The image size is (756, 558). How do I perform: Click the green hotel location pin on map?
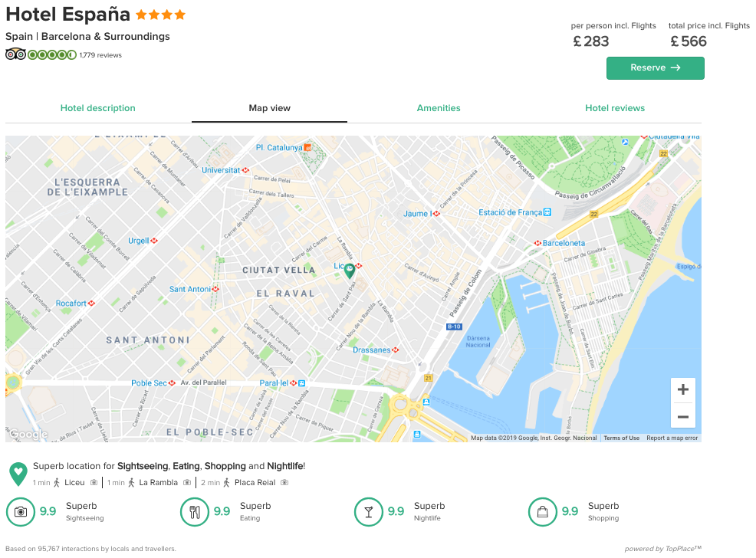coord(350,271)
